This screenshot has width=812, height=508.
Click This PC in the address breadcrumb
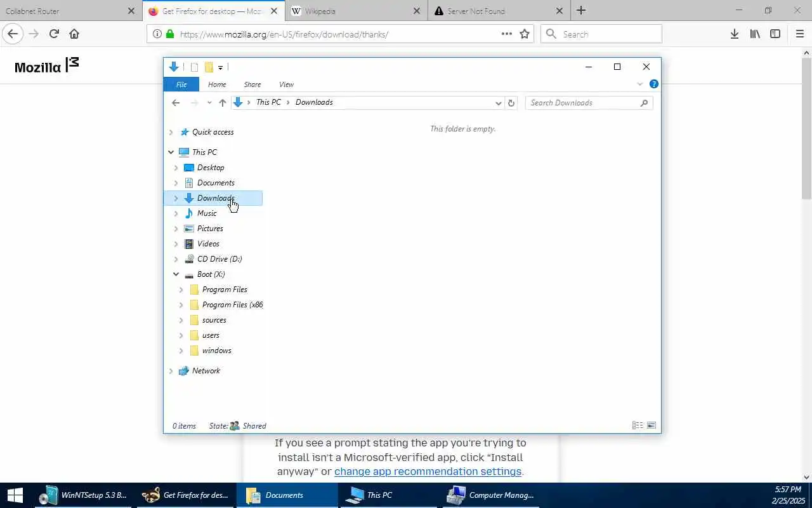[x=268, y=102]
